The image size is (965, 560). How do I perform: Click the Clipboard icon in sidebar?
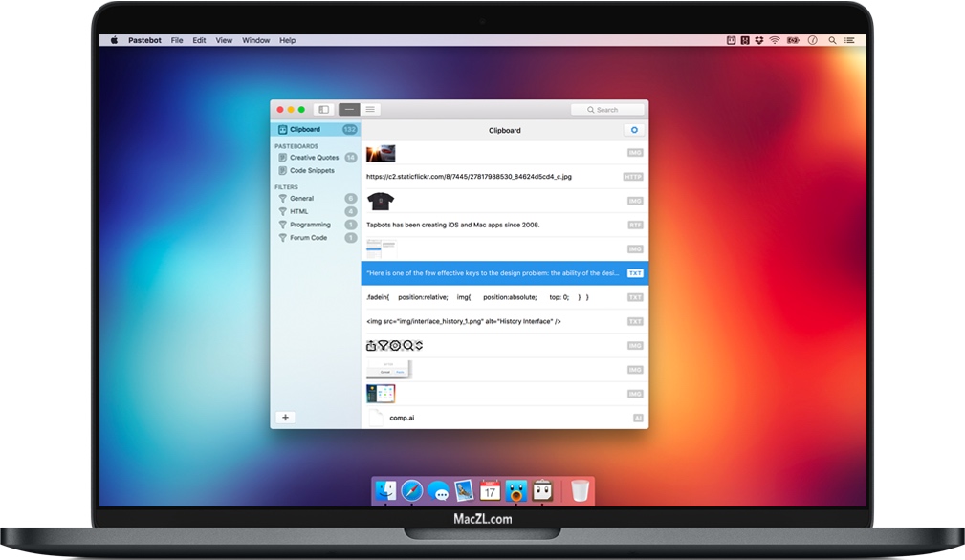tap(282, 129)
